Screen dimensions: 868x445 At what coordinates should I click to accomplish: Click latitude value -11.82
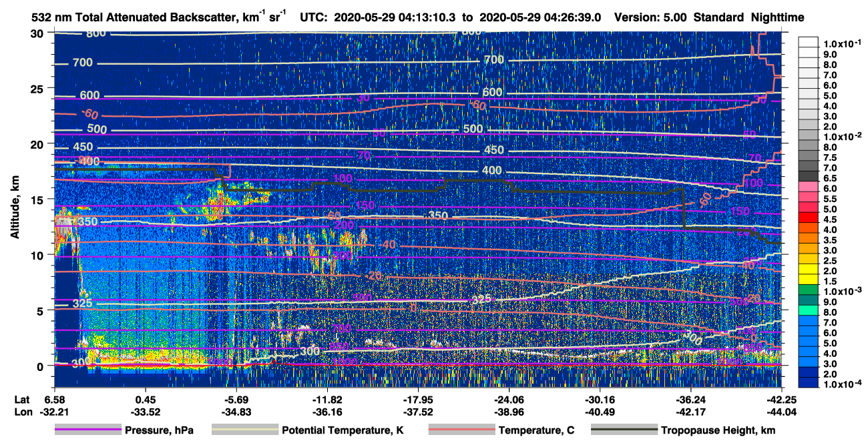pos(327,400)
